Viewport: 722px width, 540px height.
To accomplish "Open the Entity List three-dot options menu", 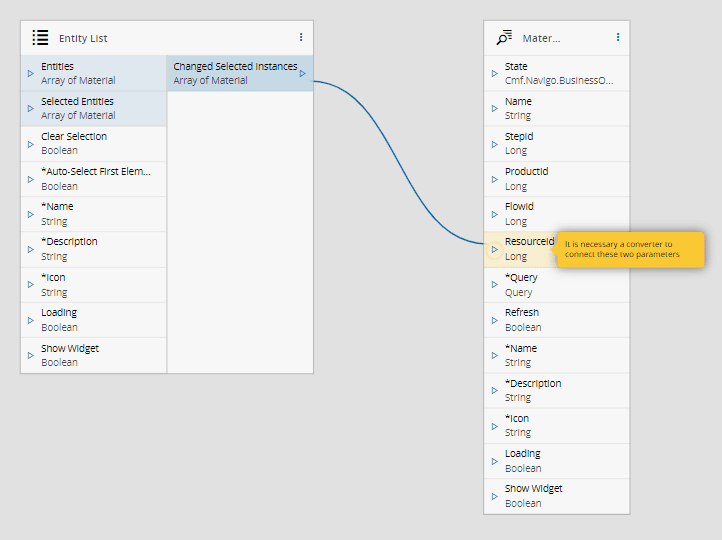I will pyautogui.click(x=301, y=37).
